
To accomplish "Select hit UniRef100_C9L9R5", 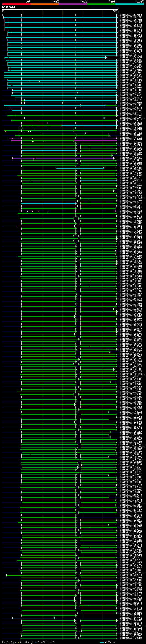I will coord(131,583).
